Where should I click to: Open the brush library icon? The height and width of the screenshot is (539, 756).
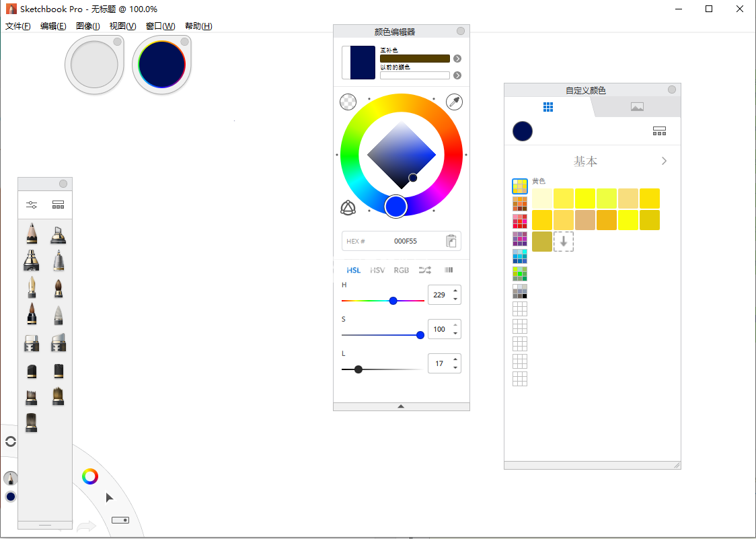[58, 205]
